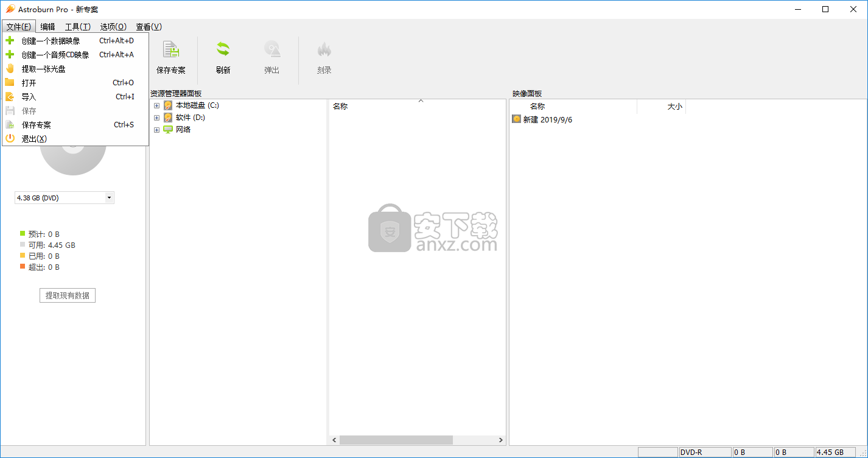Screen dimensions: 868x458
Task: Click the 4.45 GB status bar entry
Action: pos(835,453)
